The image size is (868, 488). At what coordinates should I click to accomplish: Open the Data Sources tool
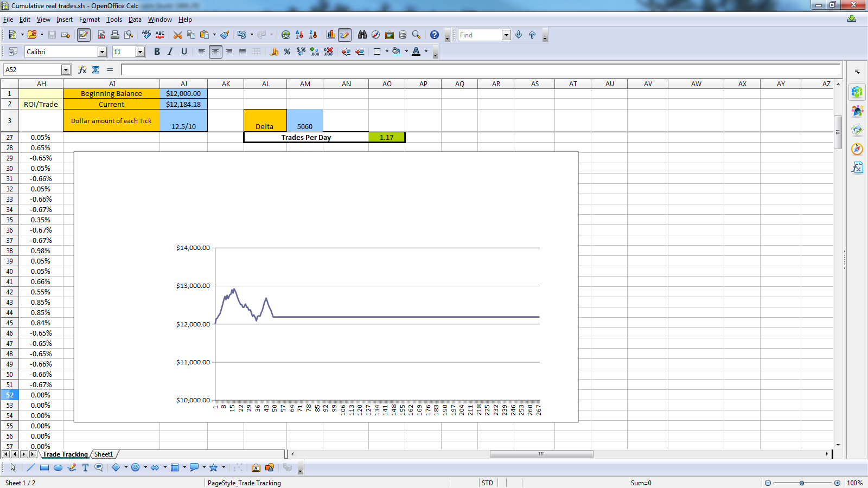click(x=403, y=35)
